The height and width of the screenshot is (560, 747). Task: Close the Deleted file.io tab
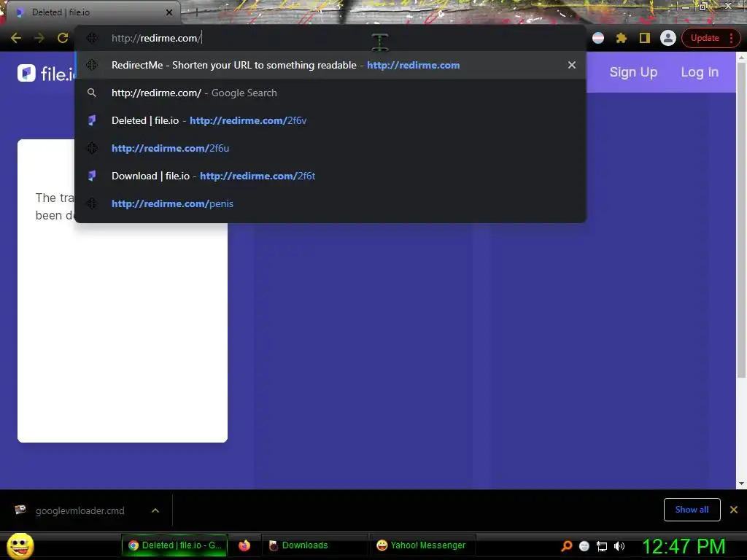(x=169, y=12)
